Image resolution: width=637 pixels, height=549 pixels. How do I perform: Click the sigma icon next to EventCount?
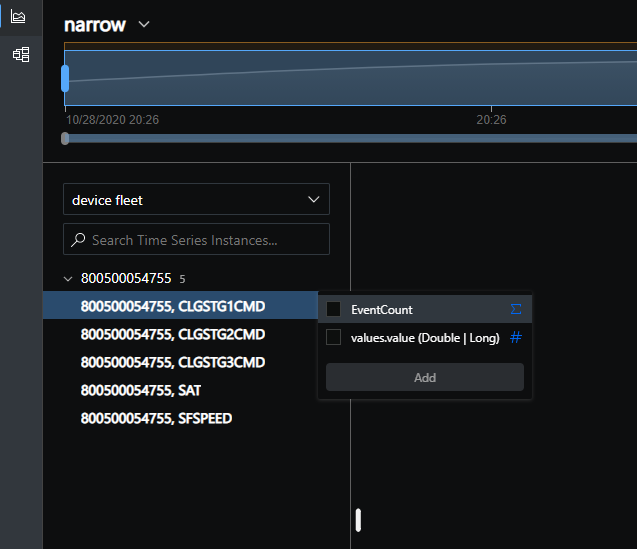[x=516, y=309]
